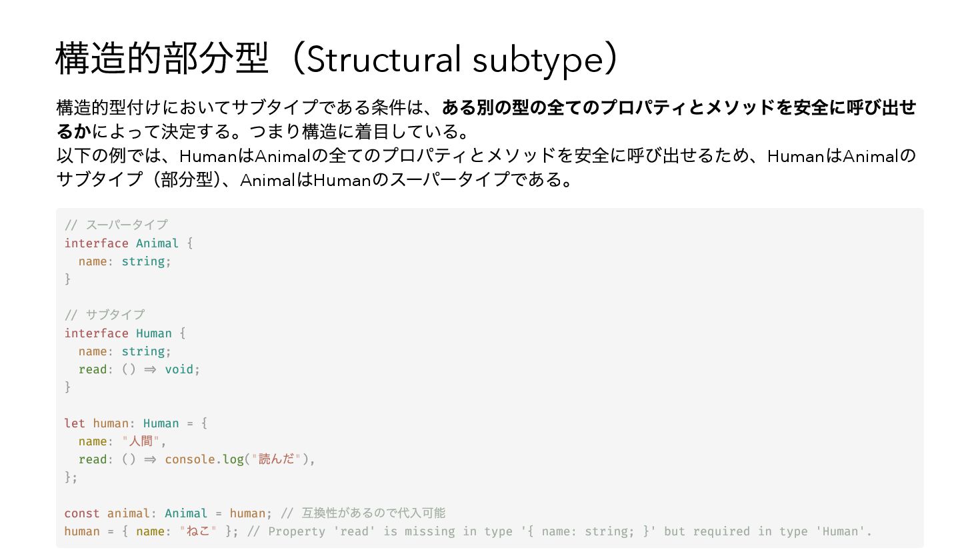Click the paragraph line starting "以下の例では"

pyautogui.click(x=485, y=156)
